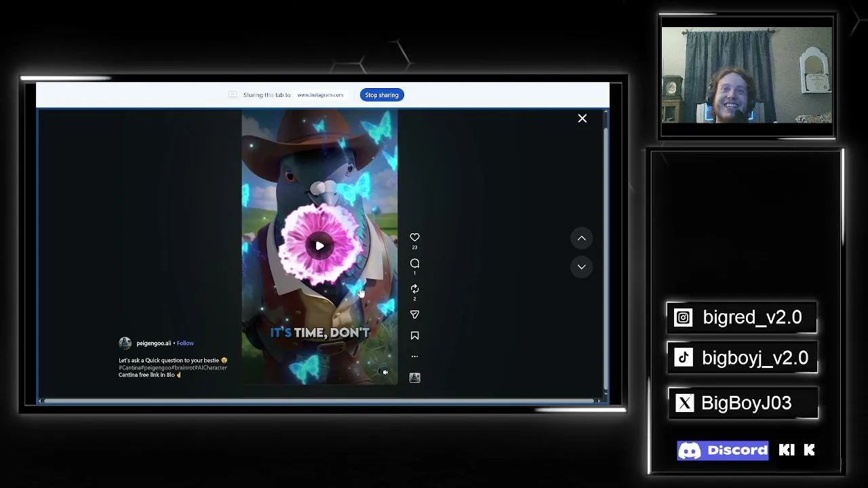Click the X logo beside BigBoyJ03
This screenshot has width=868, height=488.
684,403
